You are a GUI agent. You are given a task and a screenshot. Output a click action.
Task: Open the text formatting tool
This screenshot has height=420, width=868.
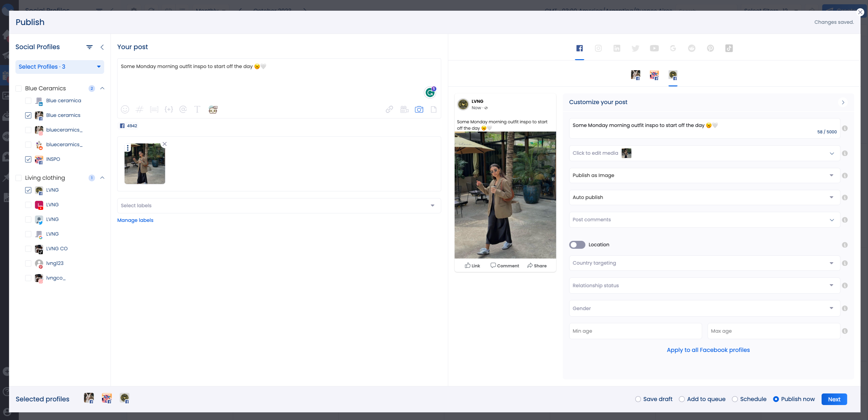[197, 109]
